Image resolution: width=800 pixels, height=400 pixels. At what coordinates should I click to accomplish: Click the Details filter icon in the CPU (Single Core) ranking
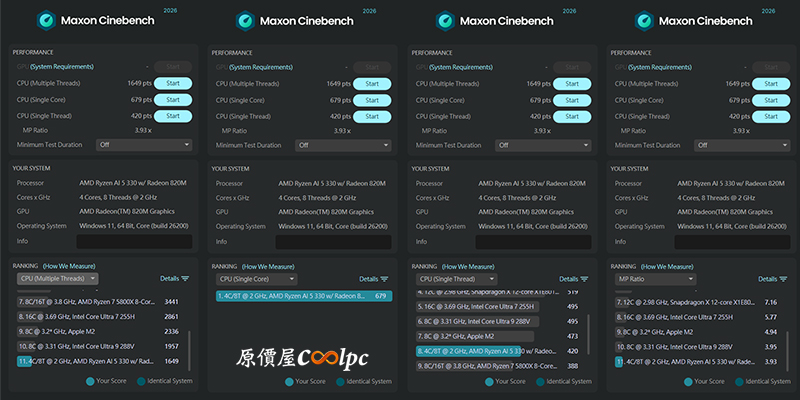[386, 279]
